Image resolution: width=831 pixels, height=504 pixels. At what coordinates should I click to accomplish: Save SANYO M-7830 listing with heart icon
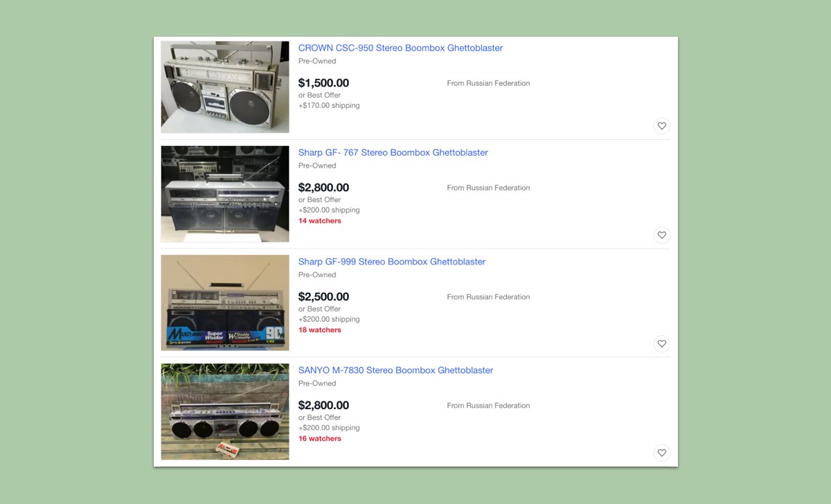click(661, 453)
